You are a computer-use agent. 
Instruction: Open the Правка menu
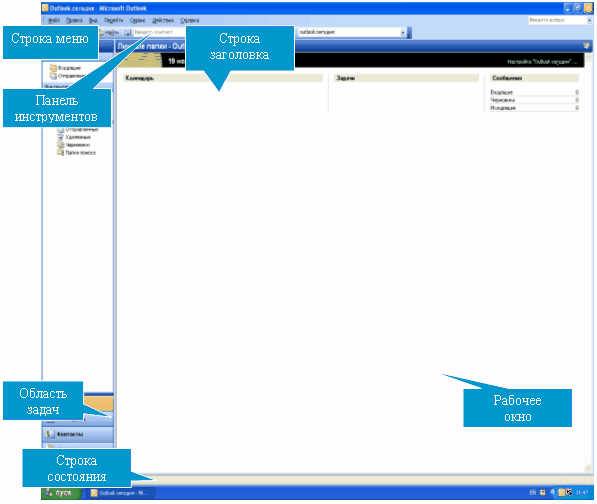coord(75,20)
